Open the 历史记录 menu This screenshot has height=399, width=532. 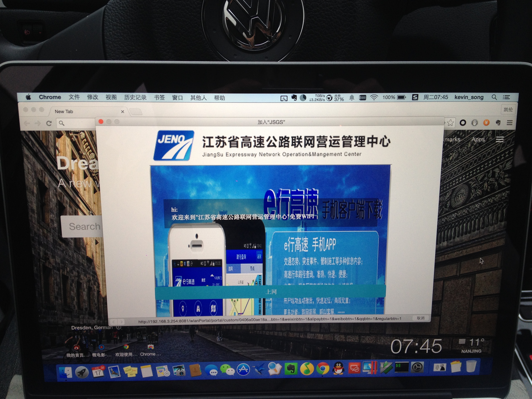(x=135, y=97)
